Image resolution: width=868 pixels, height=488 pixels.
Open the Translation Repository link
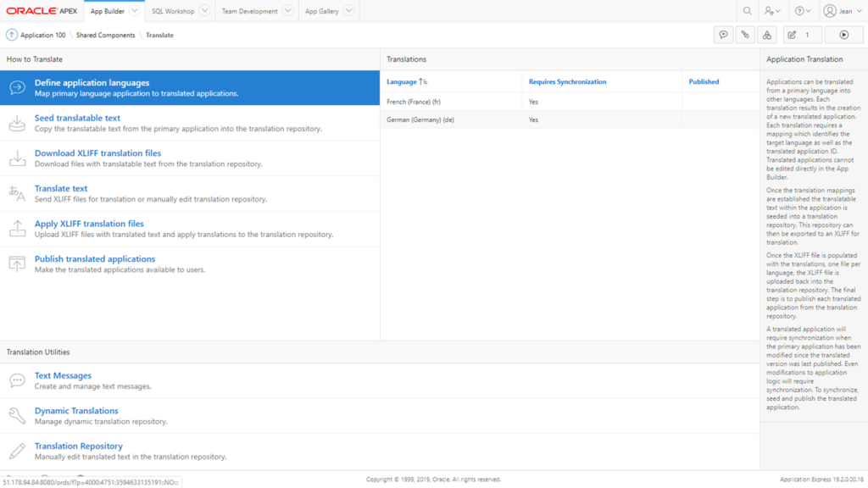coord(79,446)
